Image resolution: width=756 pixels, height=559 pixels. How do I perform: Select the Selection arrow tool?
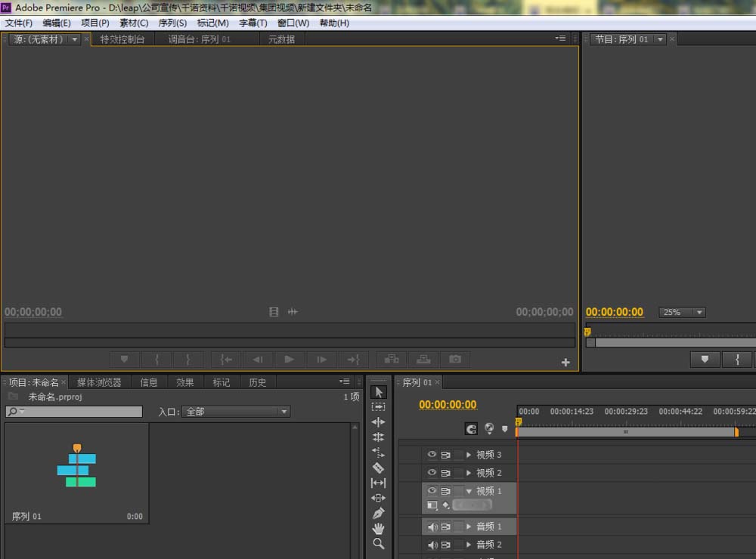pos(379,392)
